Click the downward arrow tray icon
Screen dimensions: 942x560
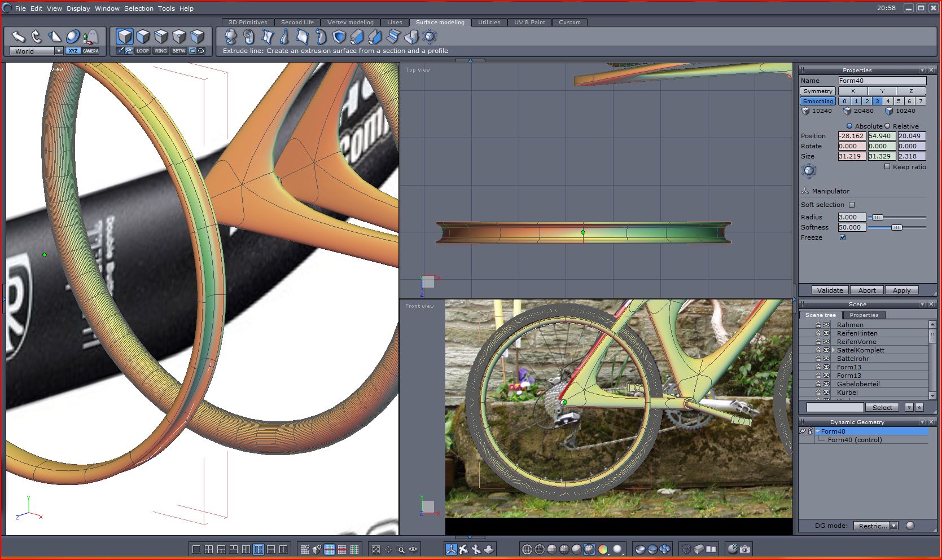coord(489,549)
